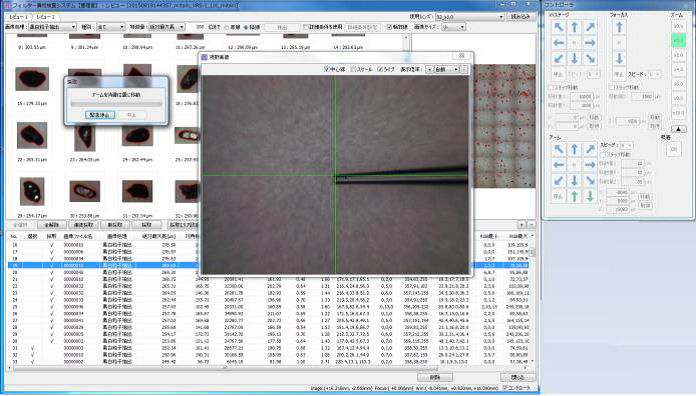
Task: Set zoom to x4.0 in controller
Action: click(x=678, y=70)
